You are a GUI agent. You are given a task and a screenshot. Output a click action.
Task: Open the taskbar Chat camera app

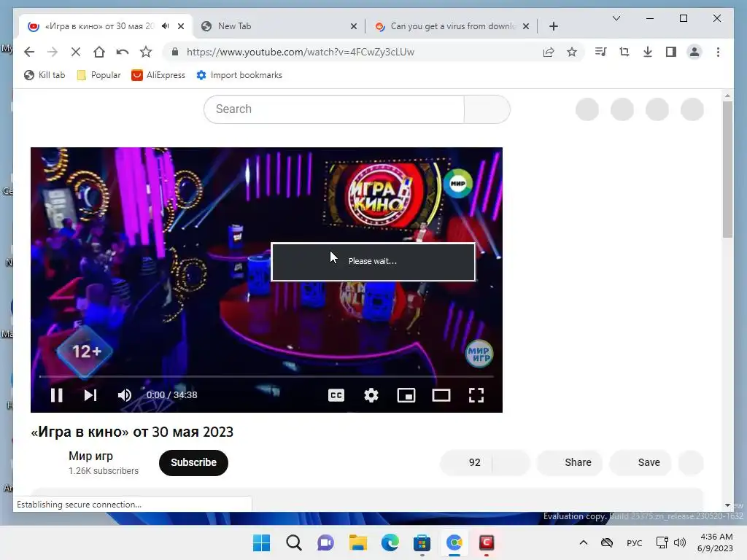(326, 542)
